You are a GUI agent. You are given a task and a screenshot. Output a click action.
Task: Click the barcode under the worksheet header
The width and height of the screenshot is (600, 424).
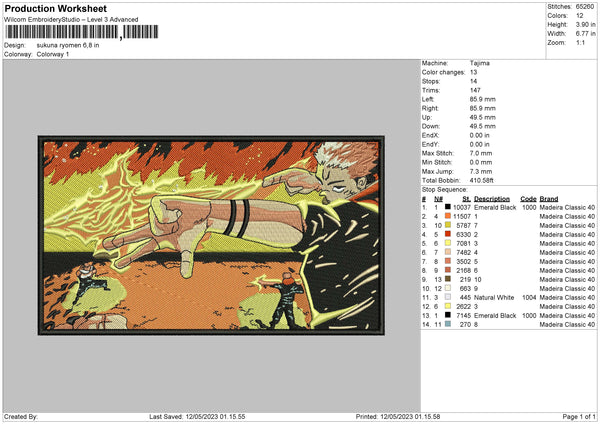(x=81, y=32)
